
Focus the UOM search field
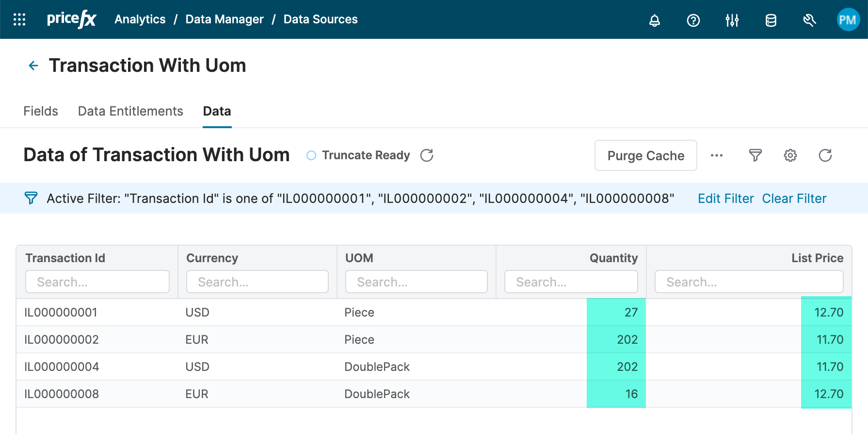[x=417, y=282]
